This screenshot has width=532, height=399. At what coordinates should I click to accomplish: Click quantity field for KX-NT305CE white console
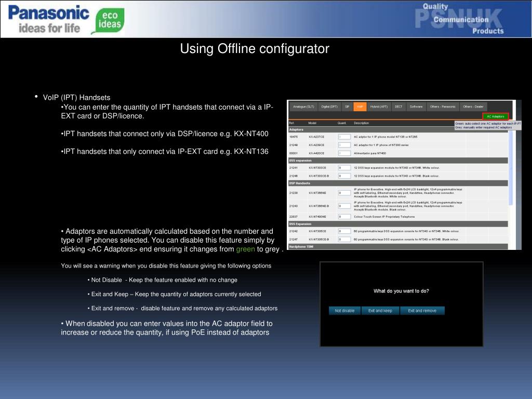pos(344,231)
